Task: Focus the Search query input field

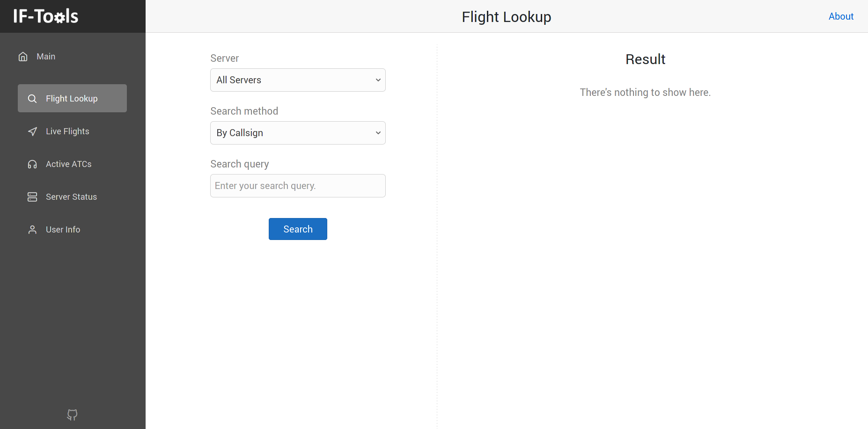Action: pos(298,186)
